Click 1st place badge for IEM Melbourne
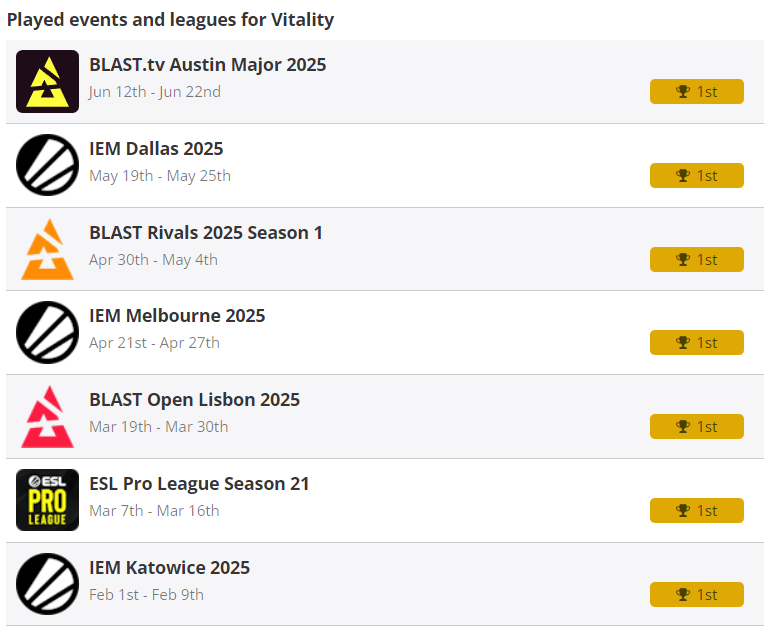Viewport: 777px width, 633px height. [696, 343]
